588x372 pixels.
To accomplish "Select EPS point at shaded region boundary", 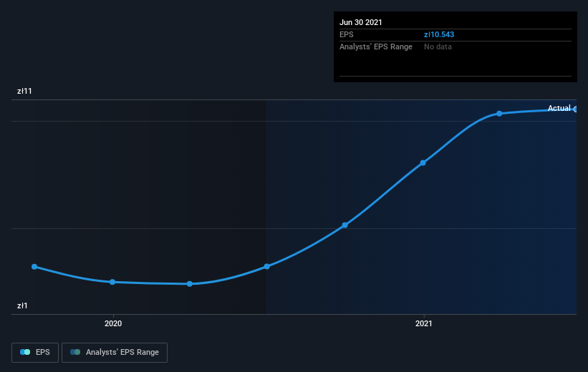I will coord(266,267).
